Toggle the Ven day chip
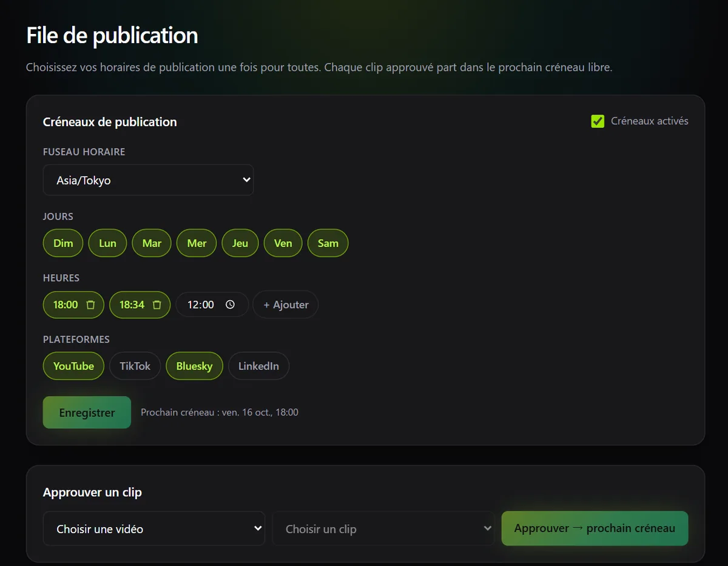This screenshot has width=728, height=566. 283,243
